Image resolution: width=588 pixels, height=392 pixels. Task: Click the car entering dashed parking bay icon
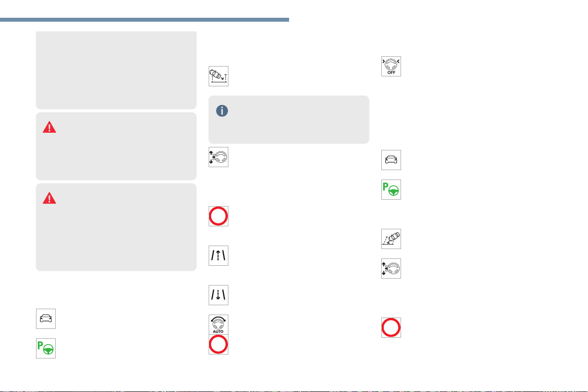(219, 76)
